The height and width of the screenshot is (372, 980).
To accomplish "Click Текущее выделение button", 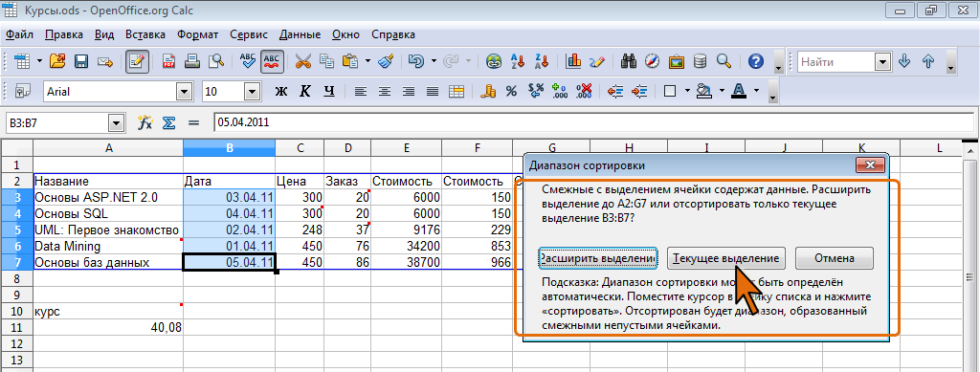I will tap(725, 258).
